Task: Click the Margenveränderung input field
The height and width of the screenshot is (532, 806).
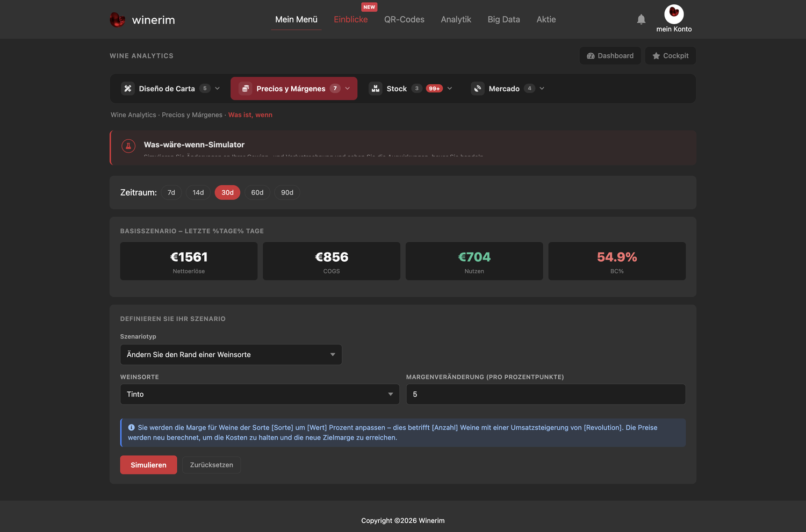Action: pos(546,394)
